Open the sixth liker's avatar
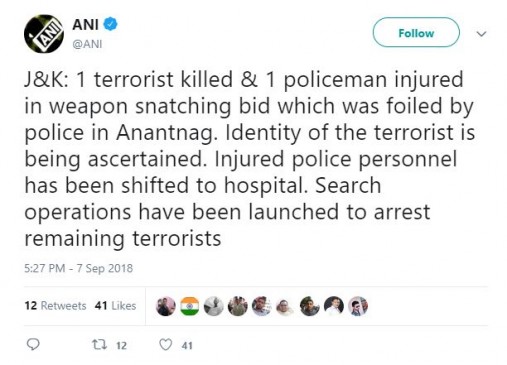This screenshot has width=507, height=365. [286, 306]
